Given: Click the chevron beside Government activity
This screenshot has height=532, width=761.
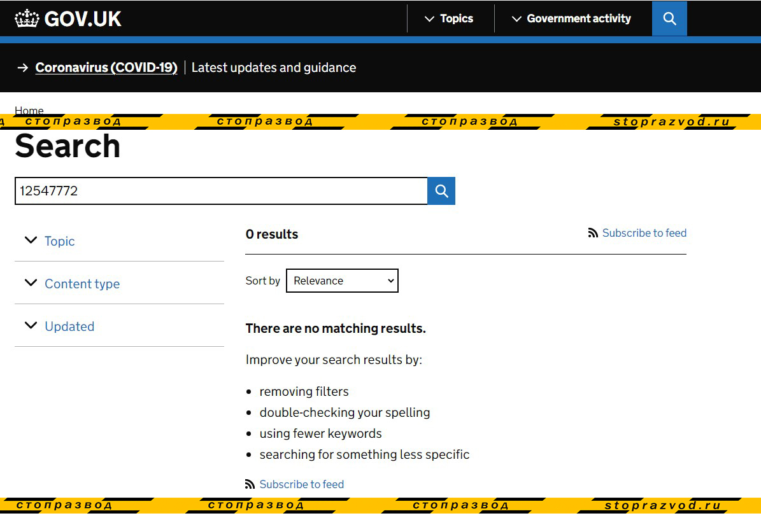Looking at the screenshot, I should 516,19.
